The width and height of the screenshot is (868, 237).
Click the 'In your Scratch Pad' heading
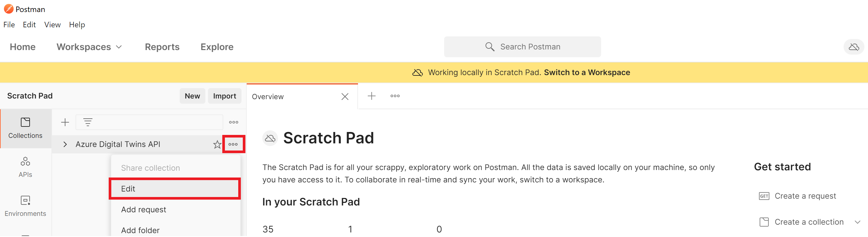311,202
